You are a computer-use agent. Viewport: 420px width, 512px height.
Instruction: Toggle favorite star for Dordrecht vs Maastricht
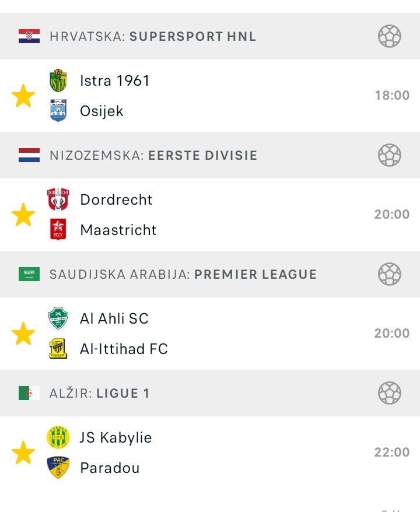(23, 215)
